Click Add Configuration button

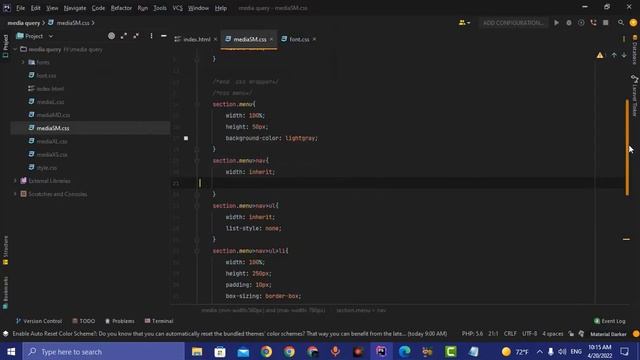(x=513, y=23)
